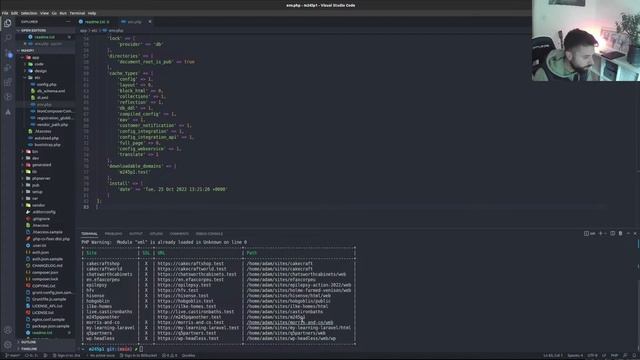Image resolution: width=640 pixels, height=360 pixels.
Task: Click Explorer more actions ellipsis
Action: 68,22
